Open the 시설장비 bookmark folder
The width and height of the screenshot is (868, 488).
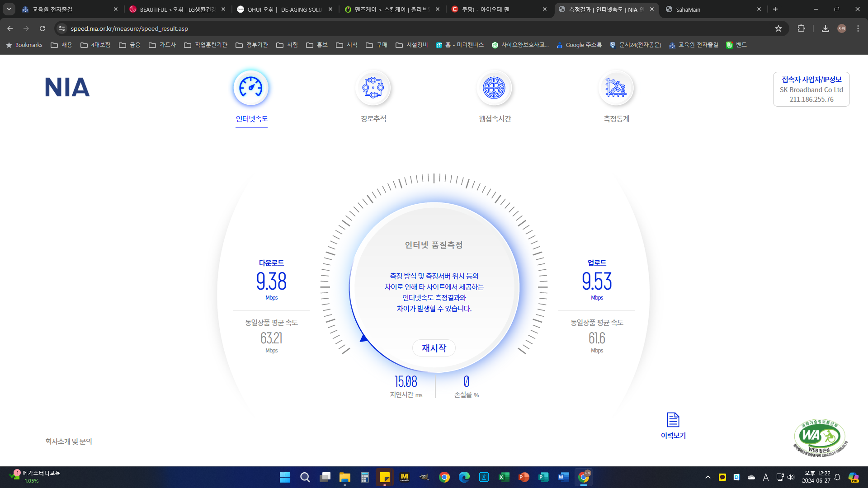tap(411, 45)
